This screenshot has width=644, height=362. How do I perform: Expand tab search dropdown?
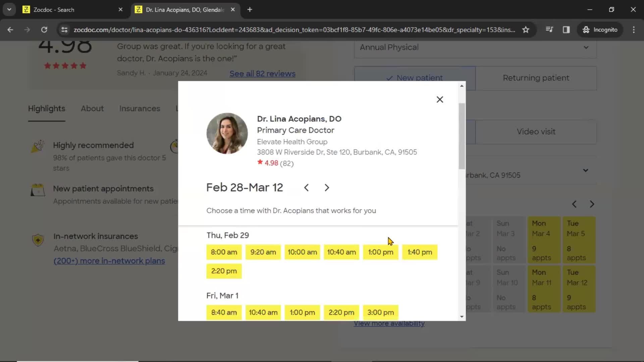tap(9, 10)
